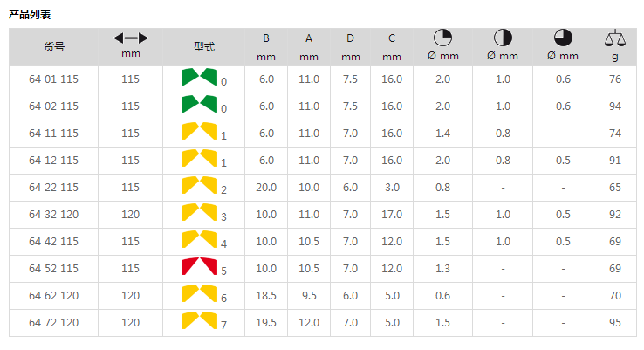Click the B mm column header
This screenshot has height=350, width=644.
click(266, 47)
